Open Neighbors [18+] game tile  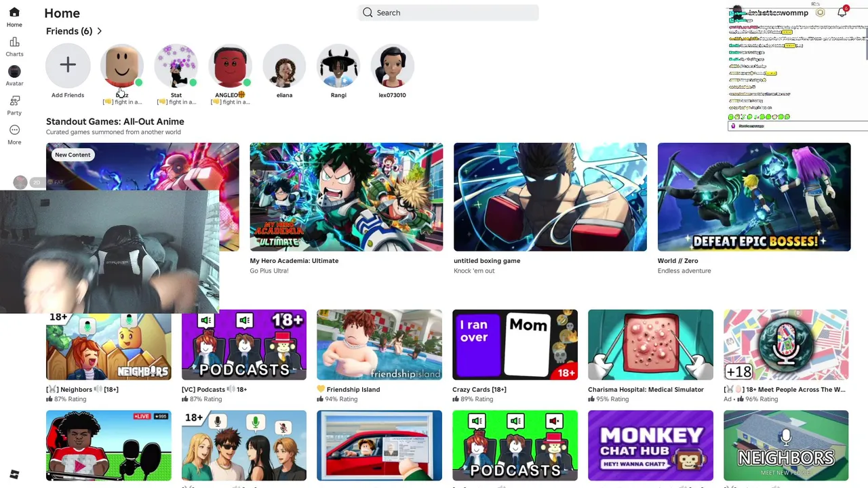coord(108,348)
